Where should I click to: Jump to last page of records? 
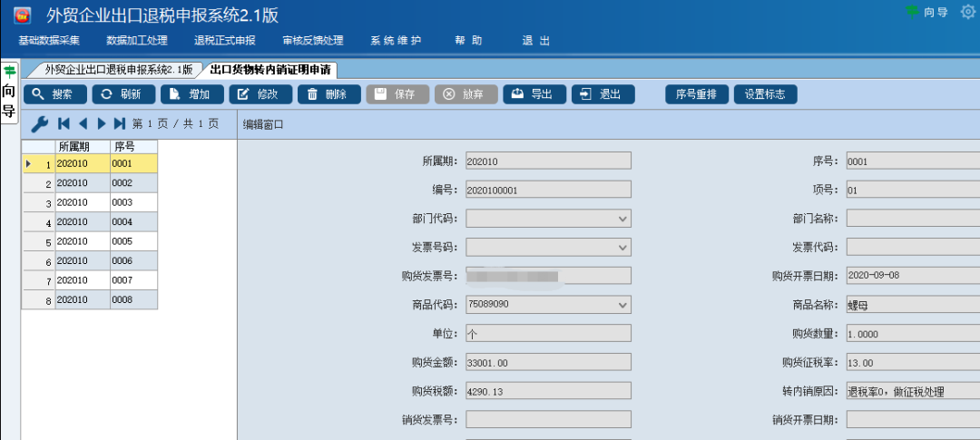(120, 123)
